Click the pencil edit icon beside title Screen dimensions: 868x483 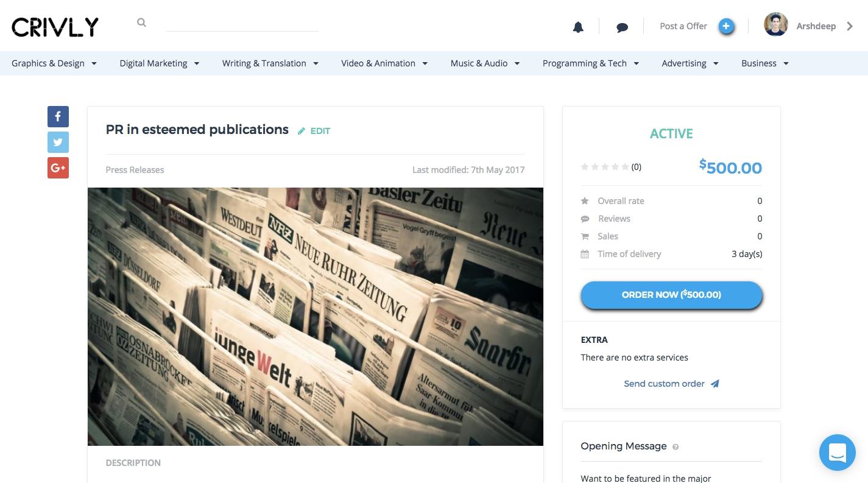click(x=301, y=131)
